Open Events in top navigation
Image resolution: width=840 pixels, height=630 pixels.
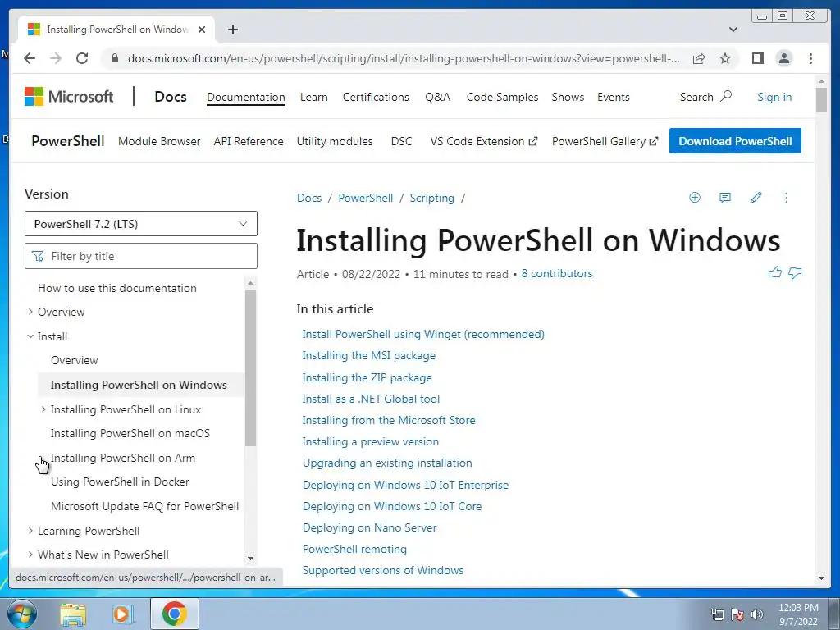coord(614,97)
